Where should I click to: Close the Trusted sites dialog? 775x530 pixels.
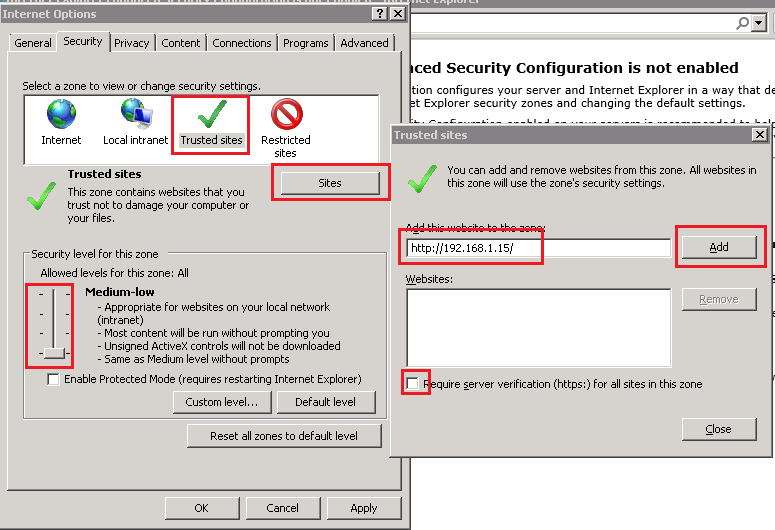coord(718,429)
